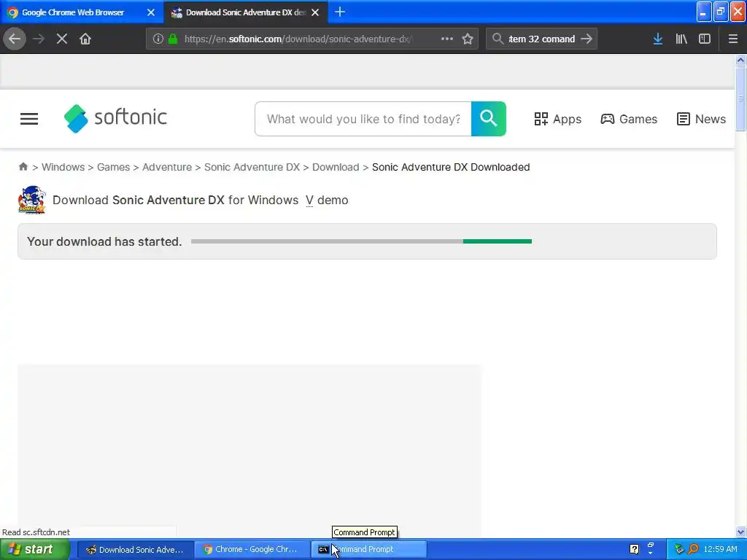Click the magnifier system tray icon
The image size is (747, 560).
(x=693, y=549)
